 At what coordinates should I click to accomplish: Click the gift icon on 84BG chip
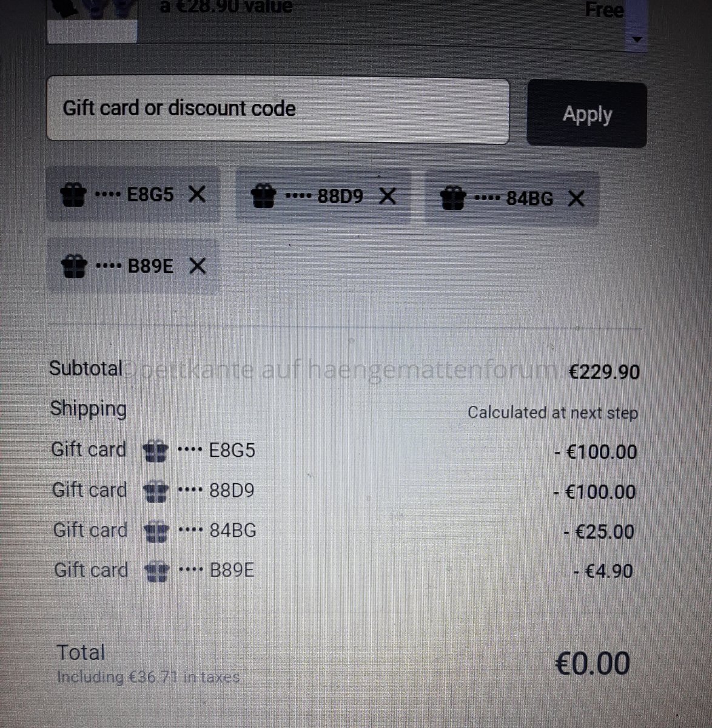click(452, 198)
